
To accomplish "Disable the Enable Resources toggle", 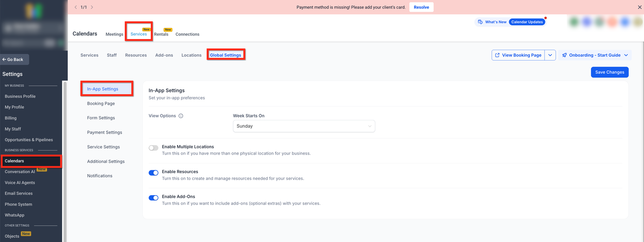I will pos(153,173).
